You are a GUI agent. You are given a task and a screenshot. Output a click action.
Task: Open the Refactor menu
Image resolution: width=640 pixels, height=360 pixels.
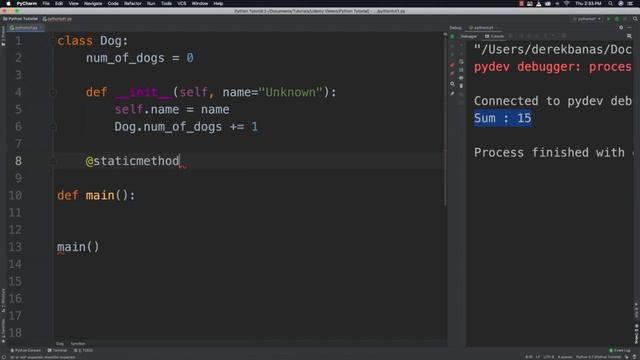click(133, 3)
